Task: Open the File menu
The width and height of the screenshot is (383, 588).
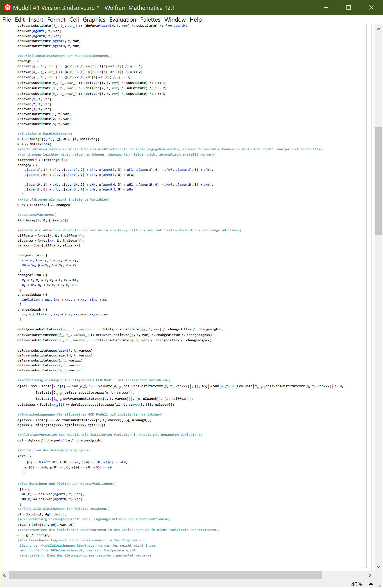Action: pyautogui.click(x=6, y=20)
